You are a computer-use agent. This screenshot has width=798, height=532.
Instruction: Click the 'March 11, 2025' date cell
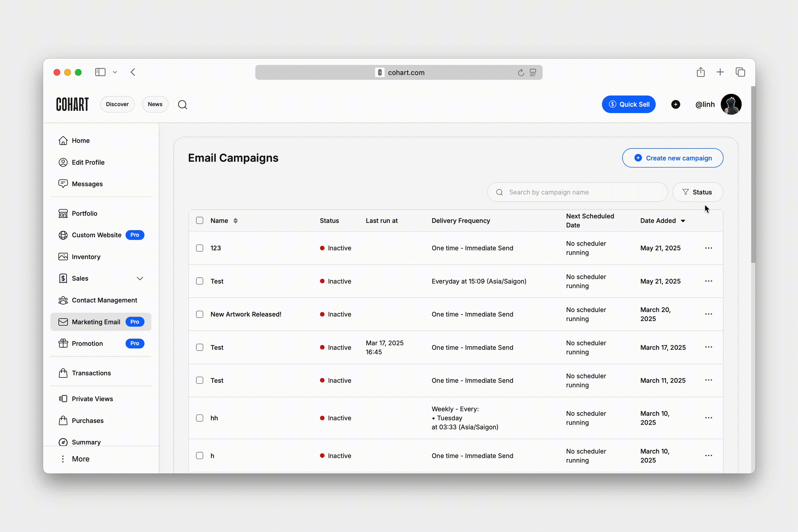point(663,381)
